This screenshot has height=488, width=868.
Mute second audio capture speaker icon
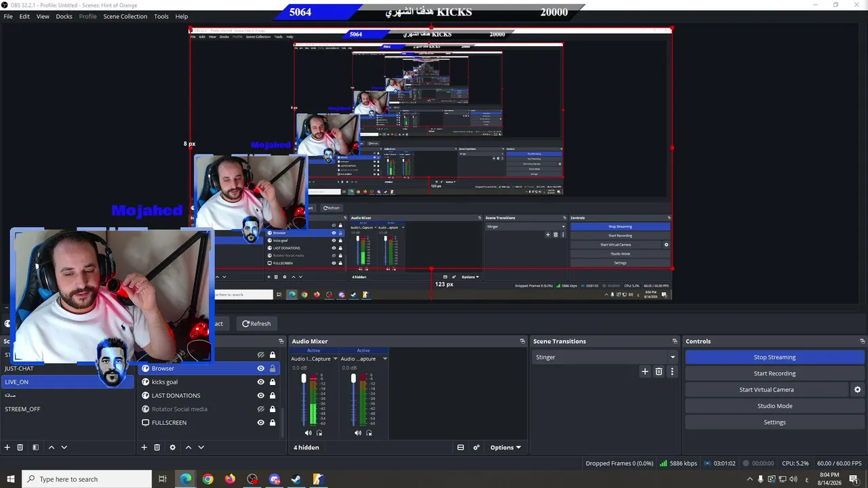coord(357,433)
